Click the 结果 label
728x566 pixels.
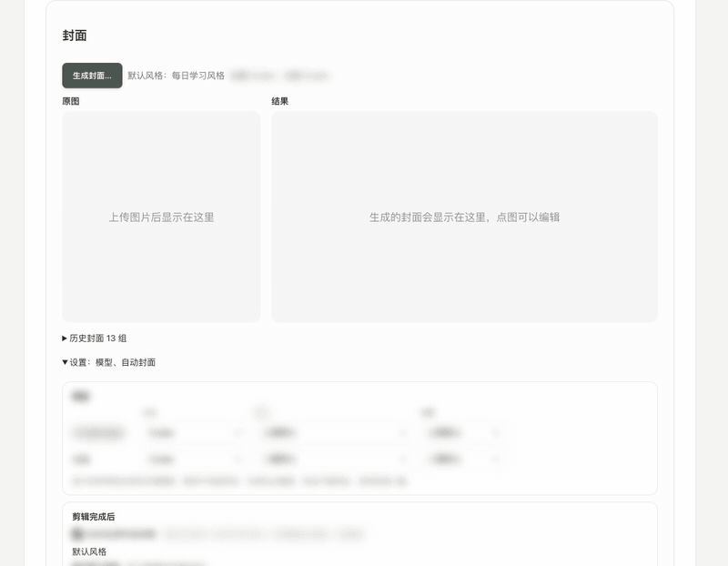pyautogui.click(x=280, y=101)
